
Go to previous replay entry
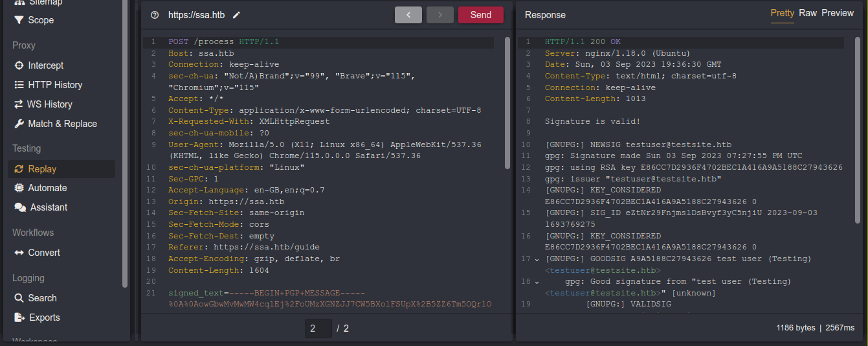click(408, 15)
